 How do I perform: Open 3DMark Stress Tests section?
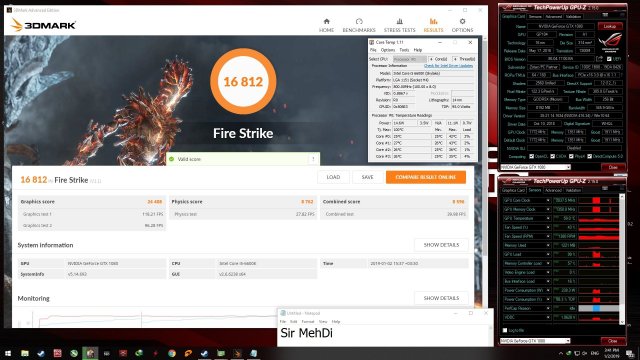coord(399,25)
